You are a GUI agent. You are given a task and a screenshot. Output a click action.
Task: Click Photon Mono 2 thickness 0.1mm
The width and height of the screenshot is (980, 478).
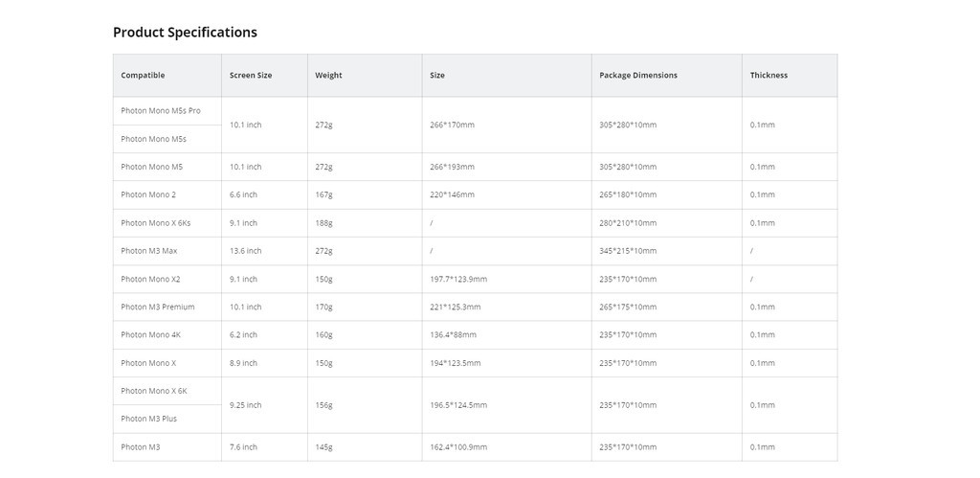763,194
